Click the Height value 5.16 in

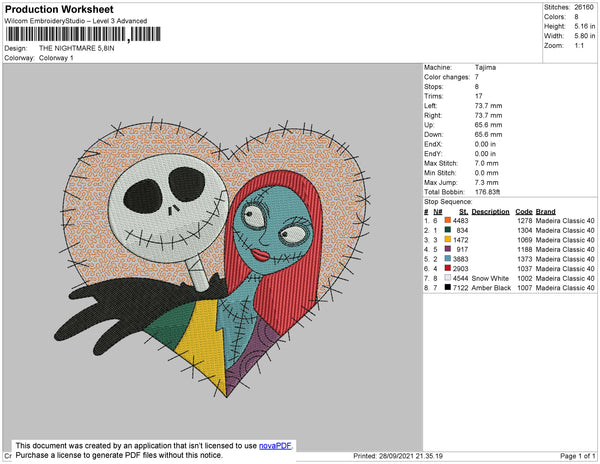(x=585, y=26)
